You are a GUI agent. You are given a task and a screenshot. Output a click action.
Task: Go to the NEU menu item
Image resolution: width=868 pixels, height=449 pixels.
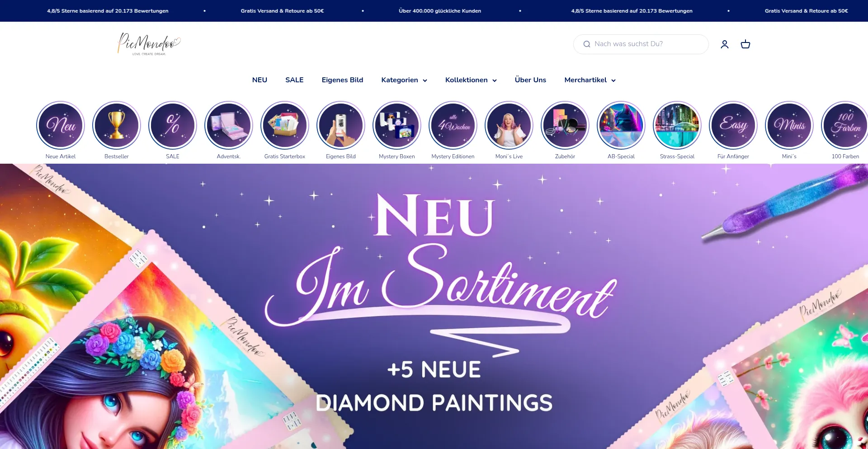259,80
